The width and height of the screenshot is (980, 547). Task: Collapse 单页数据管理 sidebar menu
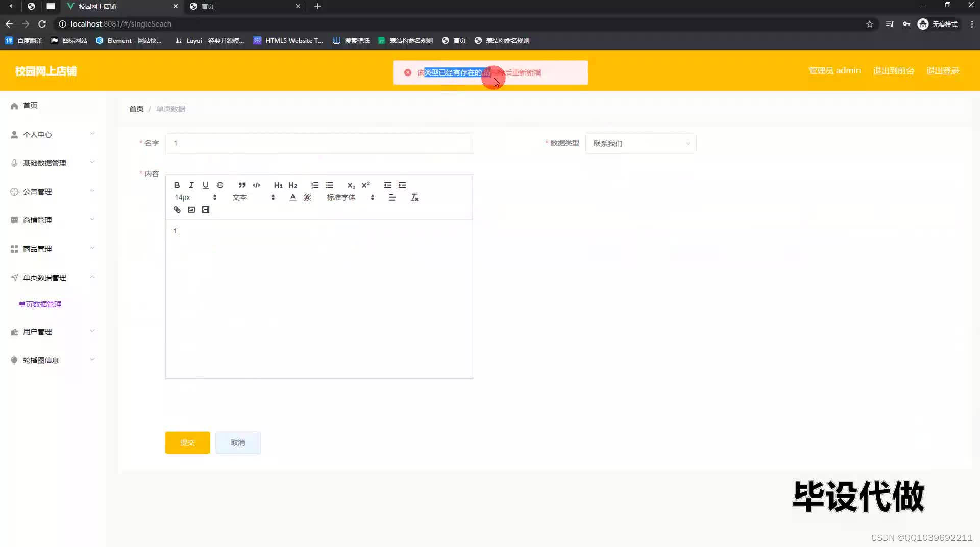[x=53, y=278]
